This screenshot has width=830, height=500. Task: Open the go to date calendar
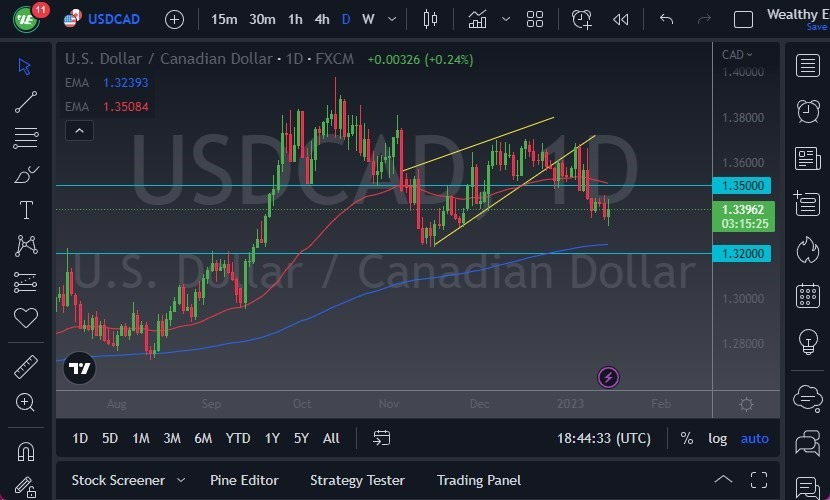point(381,438)
